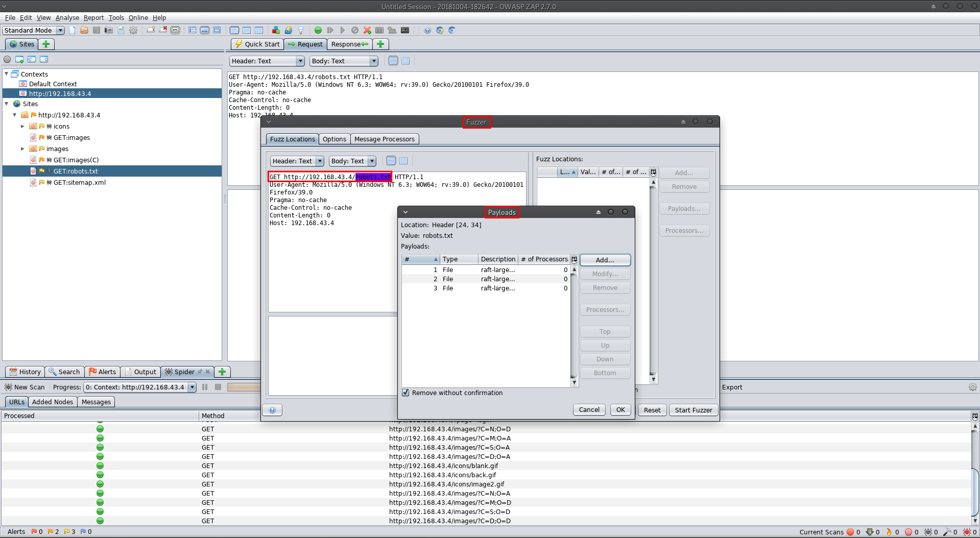Click the green plus tab beside Sites
980x538 pixels.
(x=46, y=44)
